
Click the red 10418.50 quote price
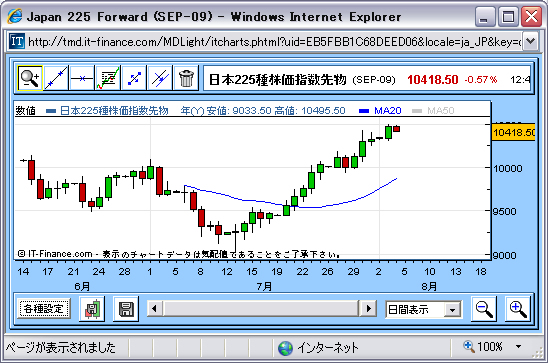point(433,80)
